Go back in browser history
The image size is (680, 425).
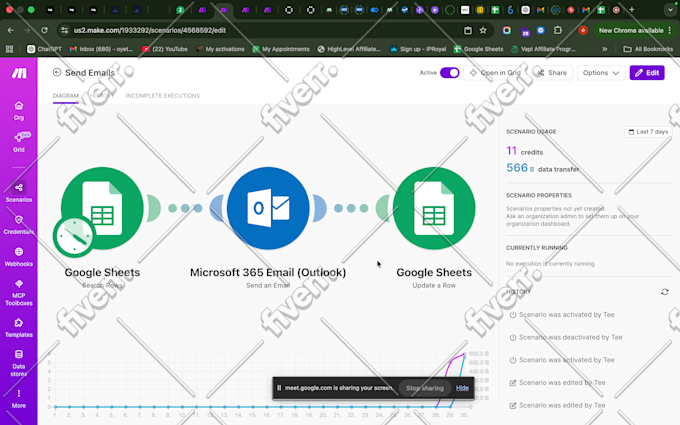point(10,30)
